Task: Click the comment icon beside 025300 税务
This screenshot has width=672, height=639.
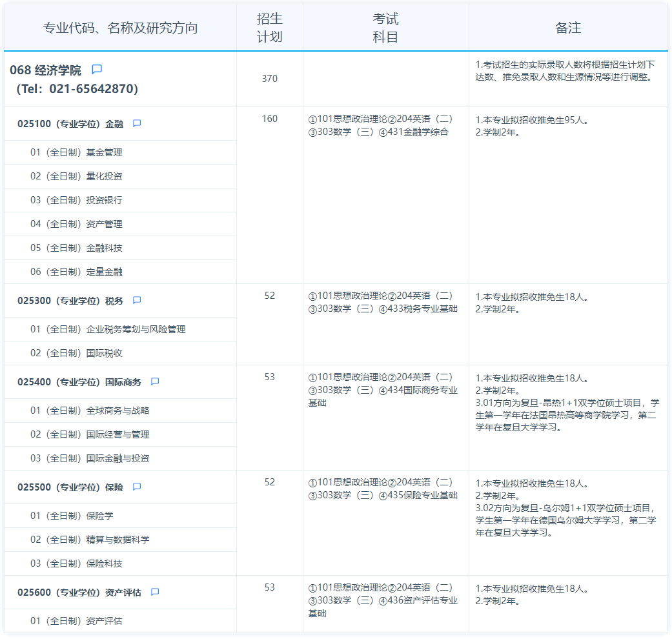Action: (137, 300)
